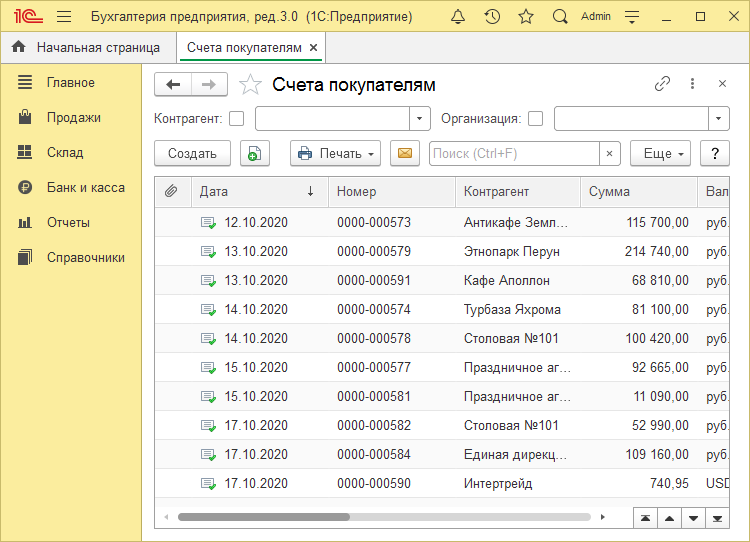This screenshot has height=542, width=750.
Task: Open history clock icon
Action: (492, 17)
